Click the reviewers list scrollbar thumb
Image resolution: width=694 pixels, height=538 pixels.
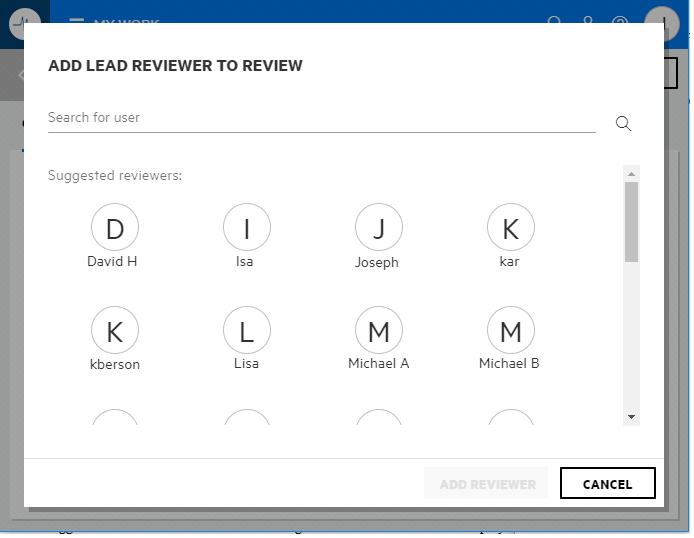631,222
